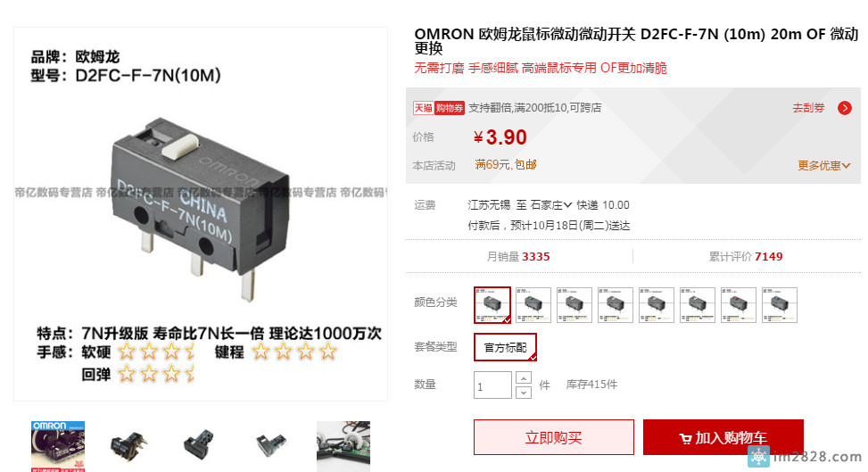Image resolution: width=868 pixels, height=472 pixels.
Task: Choose the seventh color variant with red dot
Action: tap(739, 304)
